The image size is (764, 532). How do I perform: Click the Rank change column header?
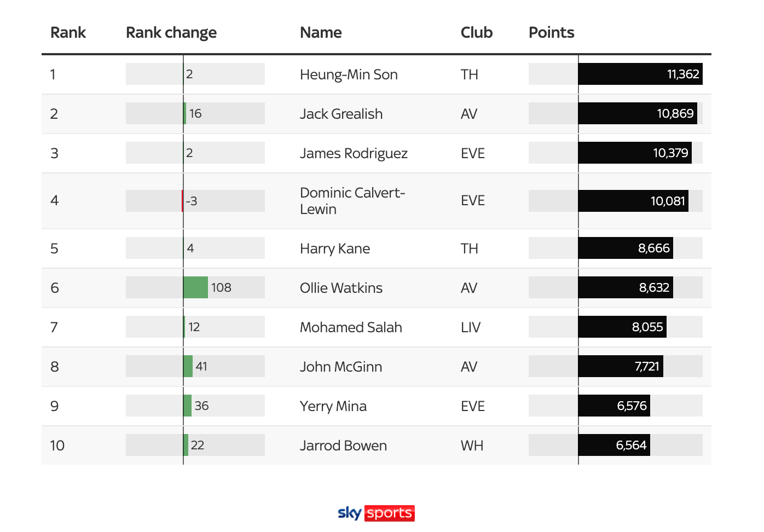coord(171,33)
